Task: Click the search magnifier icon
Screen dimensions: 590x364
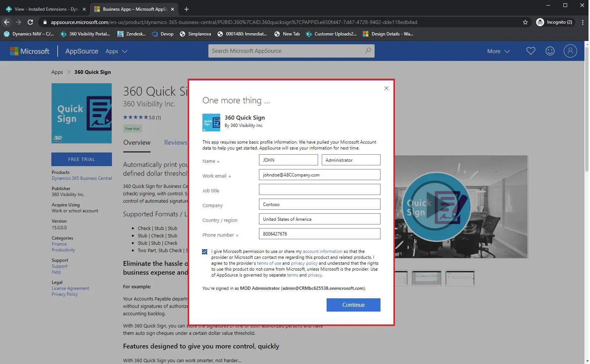Action: pyautogui.click(x=368, y=51)
